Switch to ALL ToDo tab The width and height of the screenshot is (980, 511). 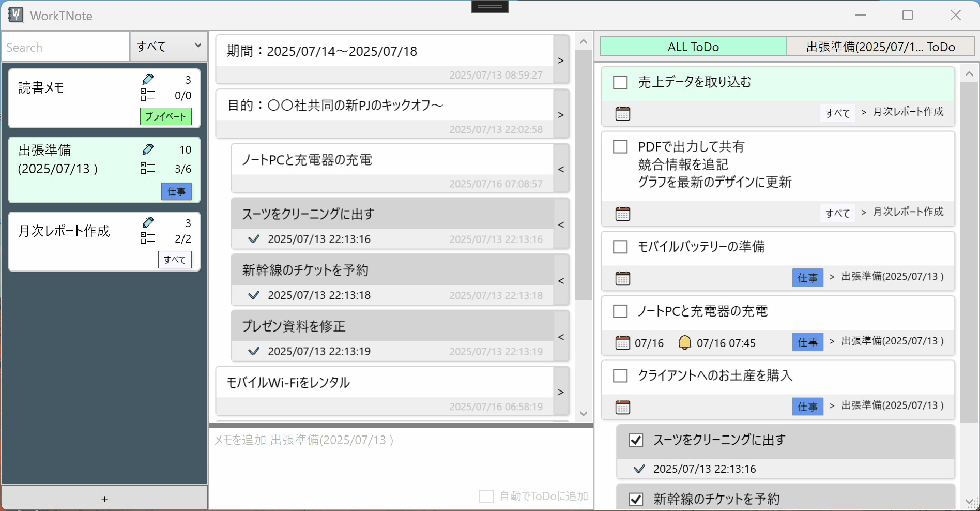point(693,47)
